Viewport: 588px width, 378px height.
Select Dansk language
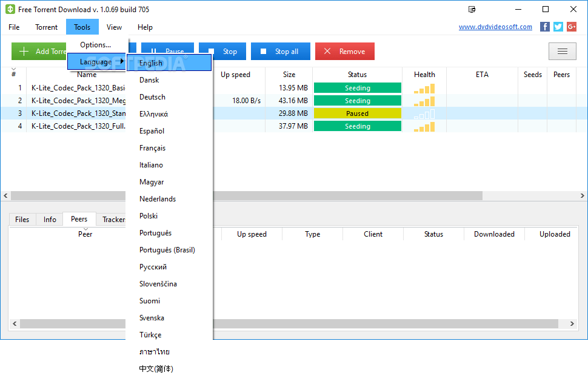click(169, 80)
